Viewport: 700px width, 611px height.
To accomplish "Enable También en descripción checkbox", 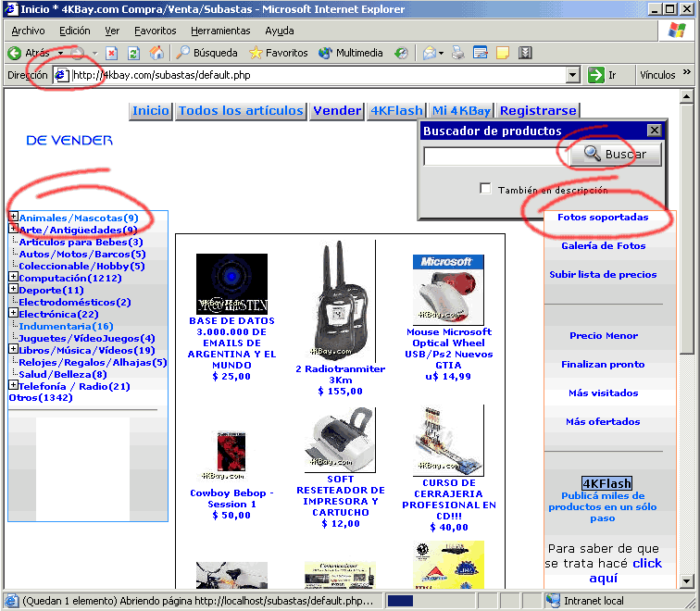I will (485, 188).
